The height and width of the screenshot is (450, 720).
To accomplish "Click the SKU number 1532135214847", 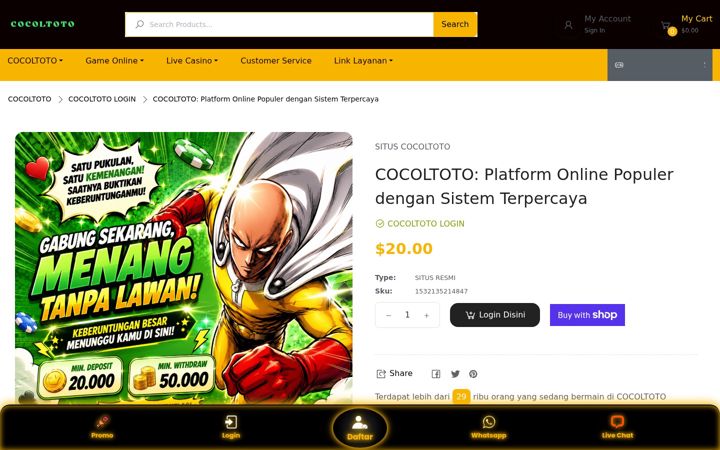I will coord(441,291).
